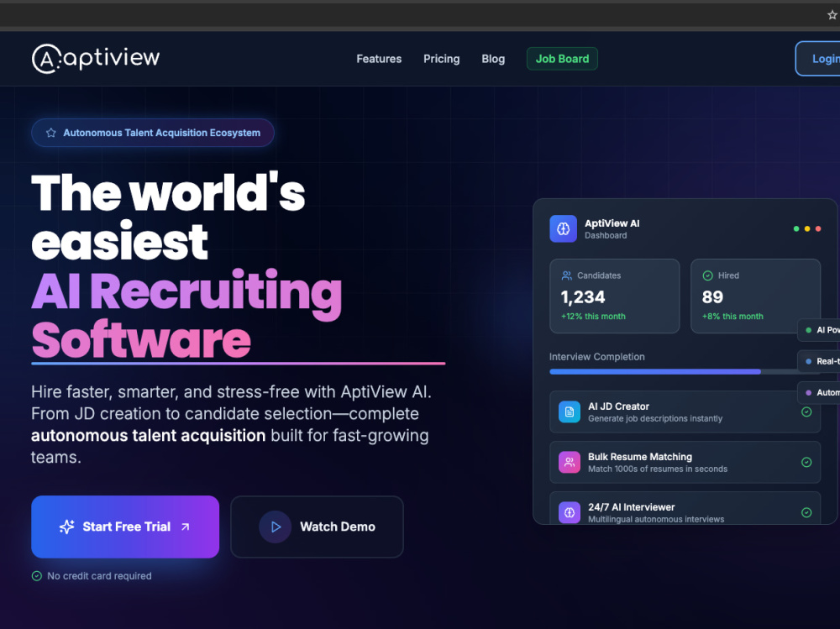Click the 24/7 AI Interviewer icon
This screenshot has width=840, height=629.
point(569,513)
